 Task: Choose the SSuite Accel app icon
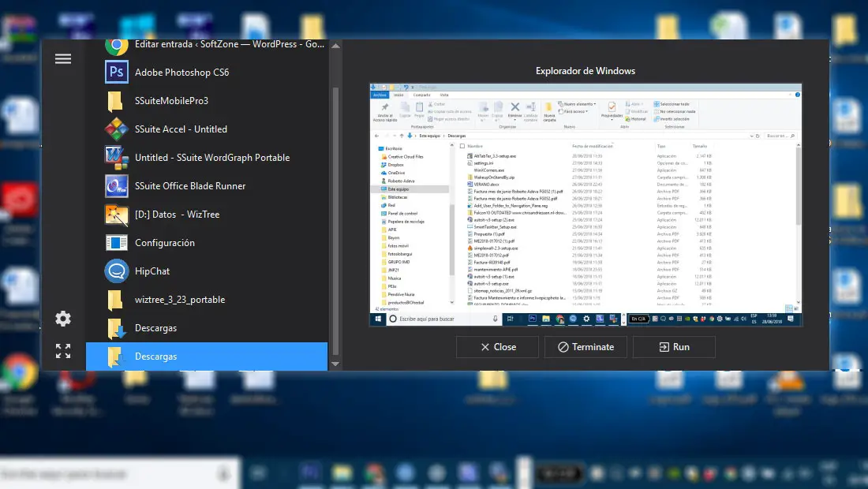(x=117, y=129)
